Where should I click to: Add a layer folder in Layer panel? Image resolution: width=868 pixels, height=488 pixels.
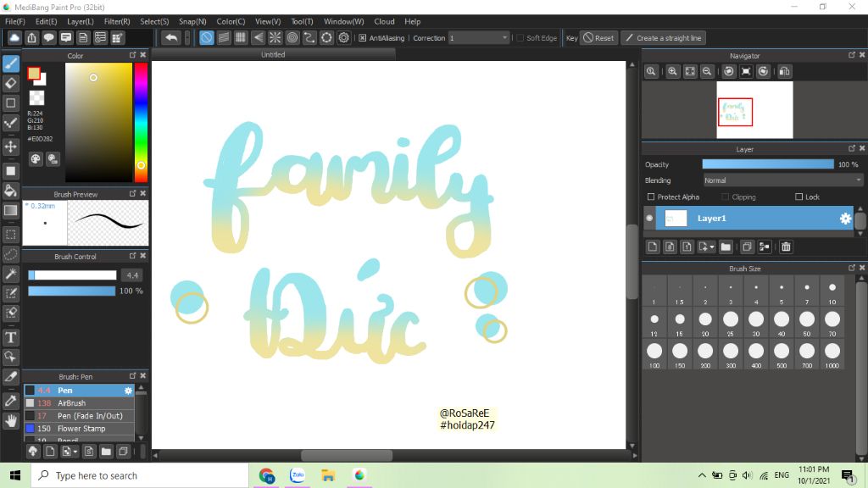pyautogui.click(x=726, y=247)
